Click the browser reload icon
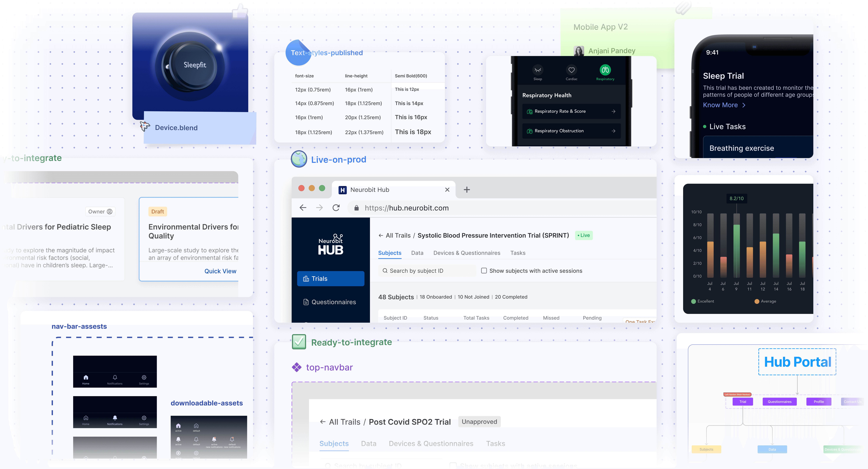The image size is (868, 469). [336, 208]
